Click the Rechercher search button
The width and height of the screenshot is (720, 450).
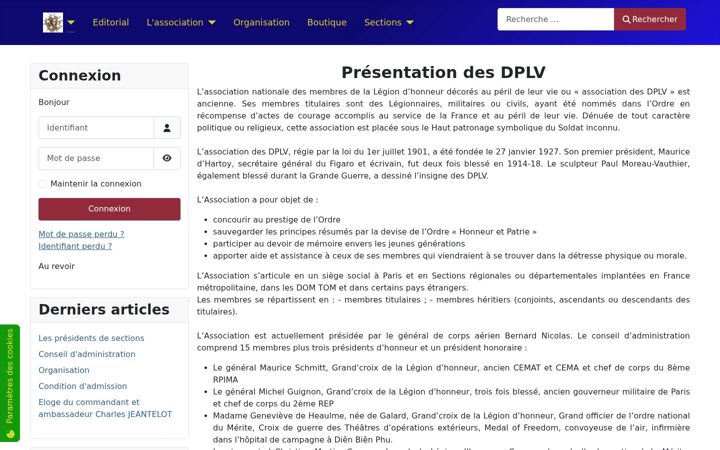coord(650,19)
